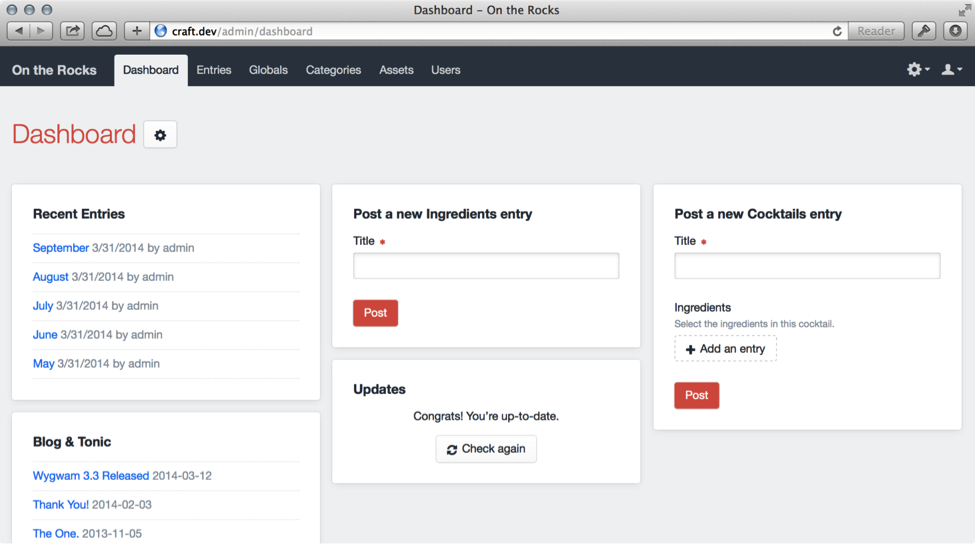
Task: Click the Updates widget heading
Action: [x=379, y=389]
